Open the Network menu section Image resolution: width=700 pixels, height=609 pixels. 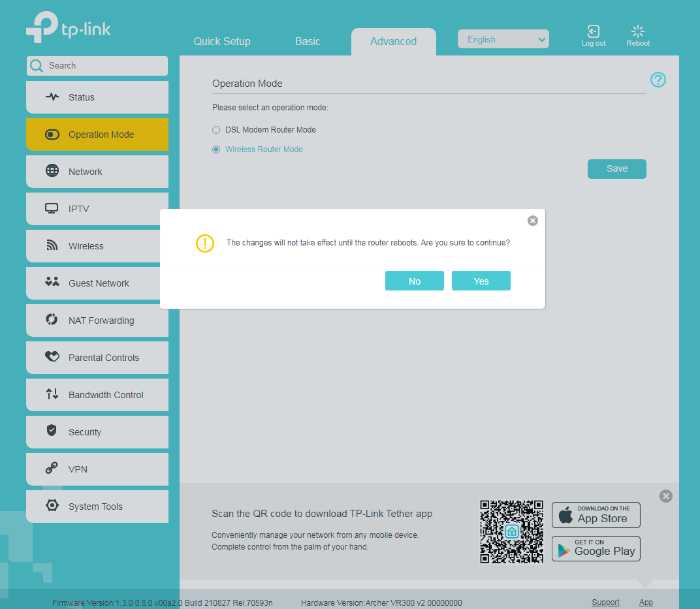pyautogui.click(x=97, y=172)
